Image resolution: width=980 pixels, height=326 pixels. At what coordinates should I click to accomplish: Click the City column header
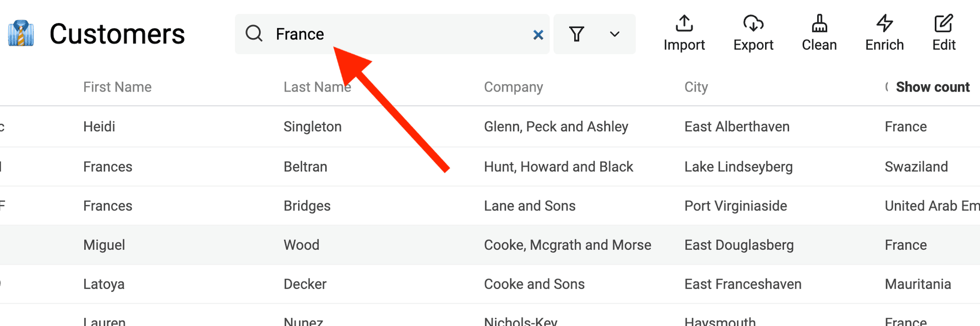[x=696, y=87]
